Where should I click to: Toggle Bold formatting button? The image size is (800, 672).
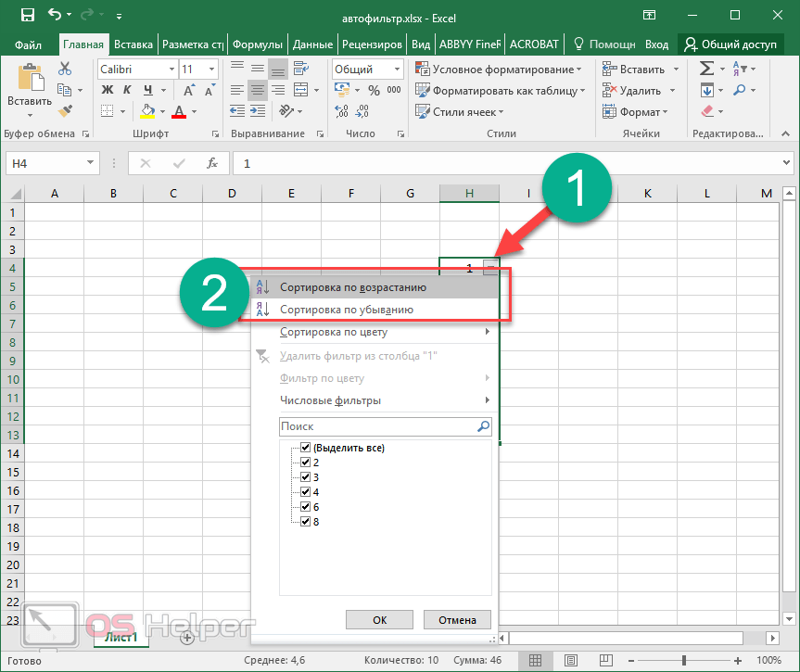[x=107, y=90]
